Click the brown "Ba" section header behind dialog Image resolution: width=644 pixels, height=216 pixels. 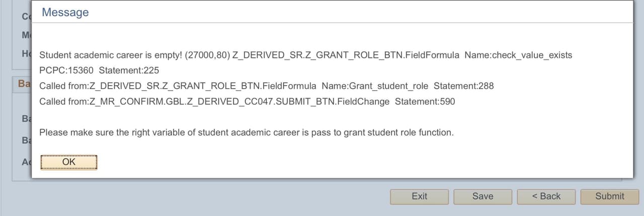[24, 84]
